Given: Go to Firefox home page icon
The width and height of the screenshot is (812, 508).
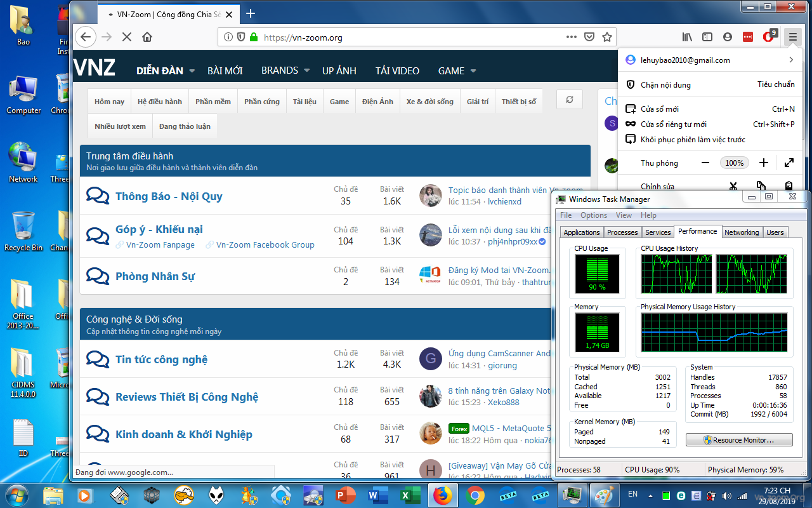Looking at the screenshot, I should (x=147, y=37).
